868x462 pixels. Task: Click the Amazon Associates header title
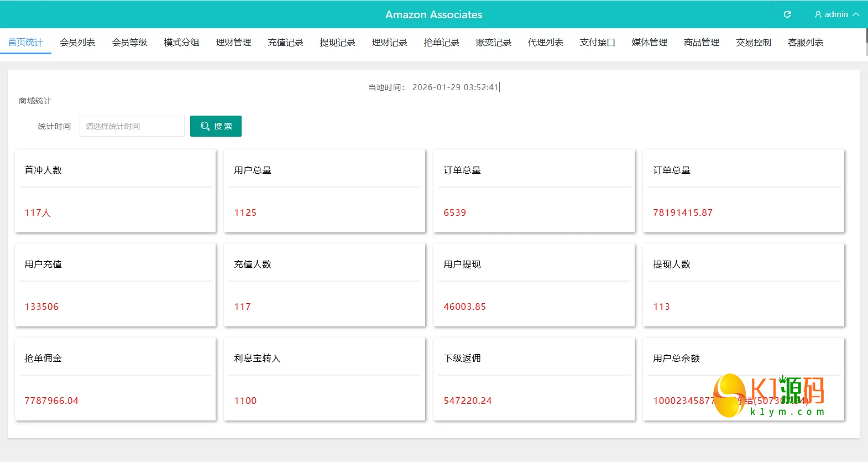coord(433,14)
